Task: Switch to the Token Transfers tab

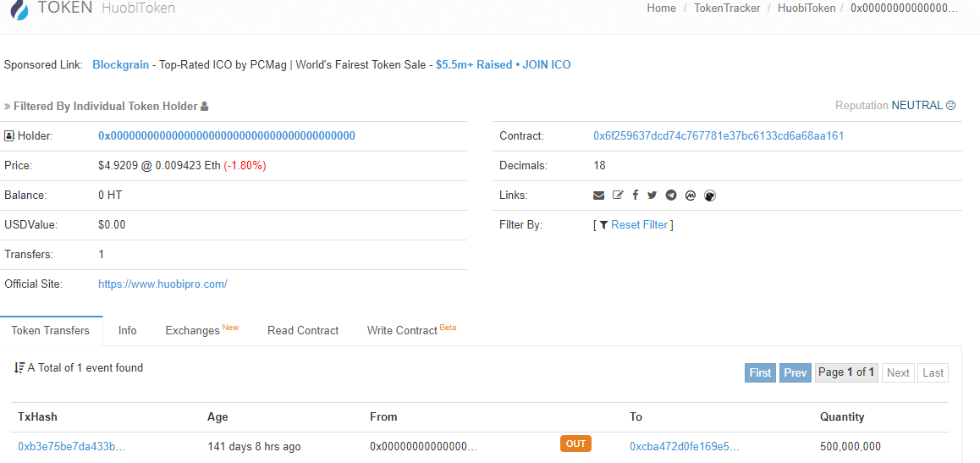Action: pos(51,331)
